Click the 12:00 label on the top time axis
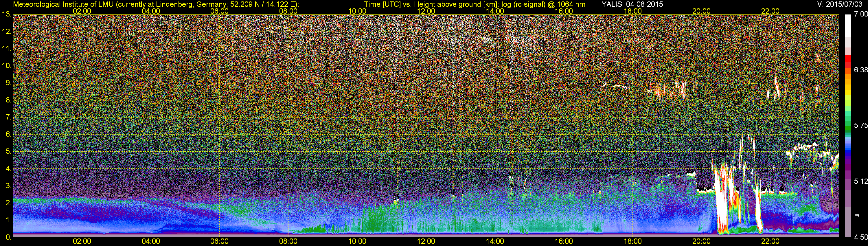The width and height of the screenshot is (868, 246). click(426, 11)
